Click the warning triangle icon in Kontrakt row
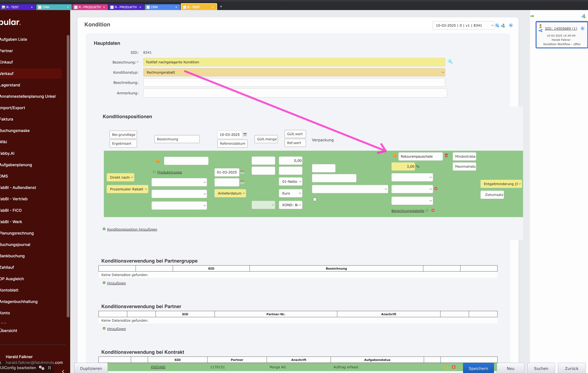Viewport: 588px width, 373px height. point(447,367)
